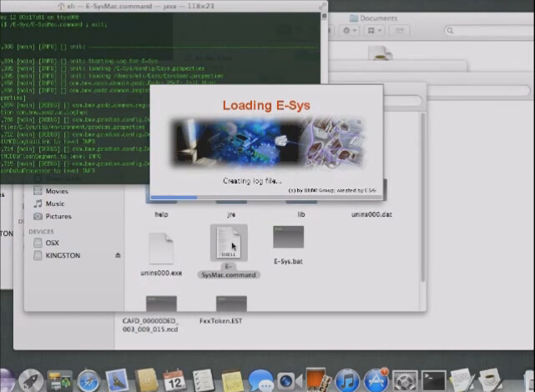The width and height of the screenshot is (535, 392).
Task: Open Messages speech bubble in Dock
Action: click(261, 380)
